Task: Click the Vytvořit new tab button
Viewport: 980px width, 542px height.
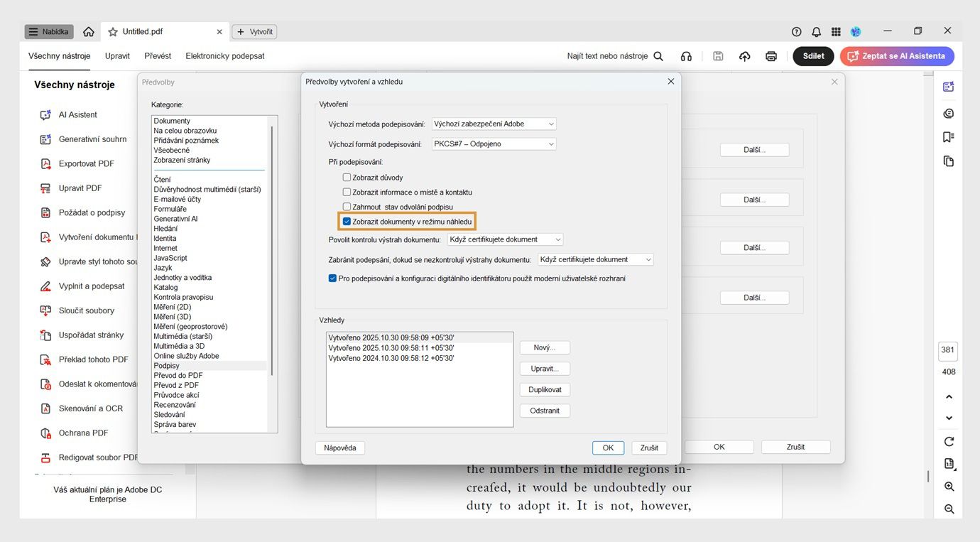Action: click(254, 32)
